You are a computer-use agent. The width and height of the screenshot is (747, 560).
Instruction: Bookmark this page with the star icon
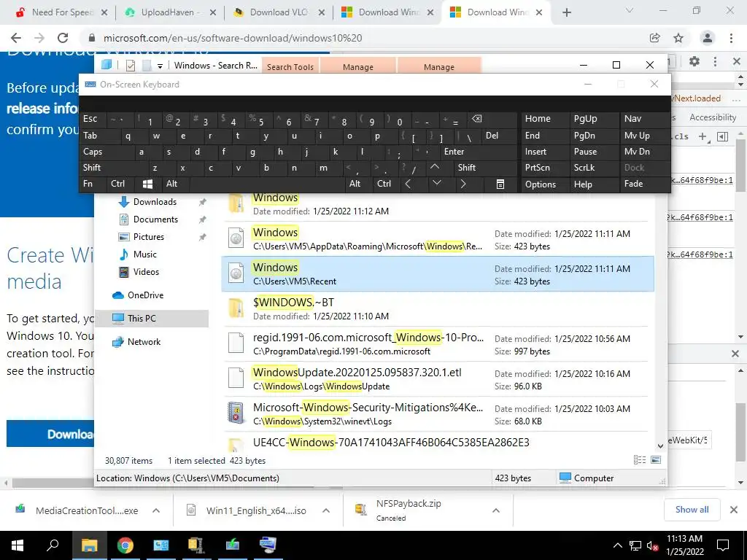tap(678, 38)
